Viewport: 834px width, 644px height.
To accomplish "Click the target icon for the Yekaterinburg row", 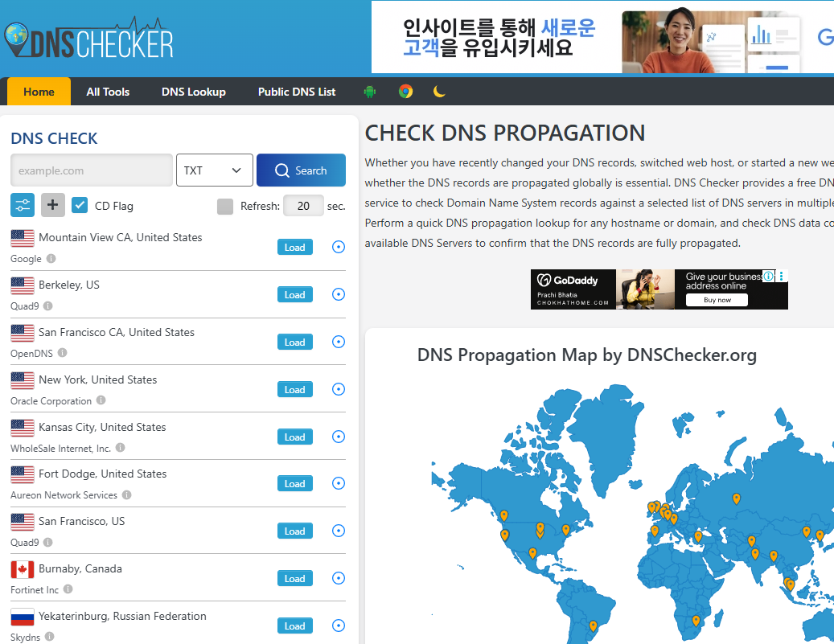I will tap(339, 626).
